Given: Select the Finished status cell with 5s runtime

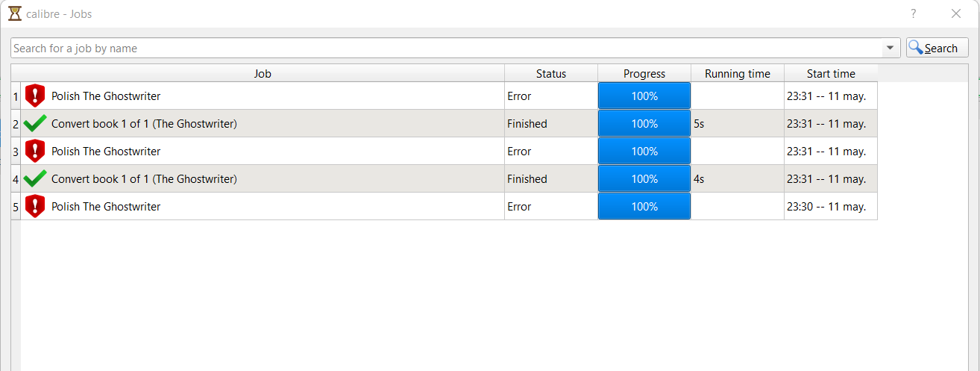Looking at the screenshot, I should tap(550, 124).
